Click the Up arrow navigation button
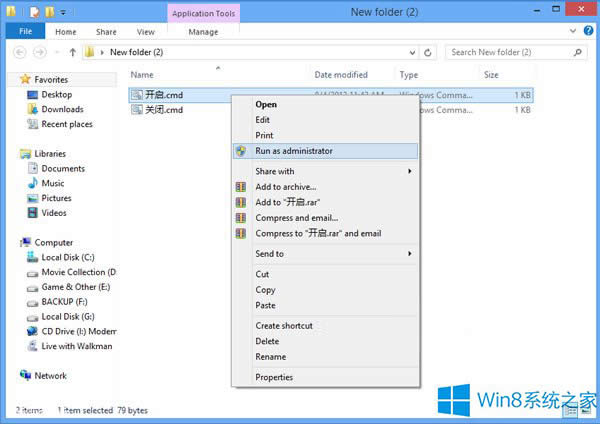This screenshot has width=600, height=424. [72, 52]
